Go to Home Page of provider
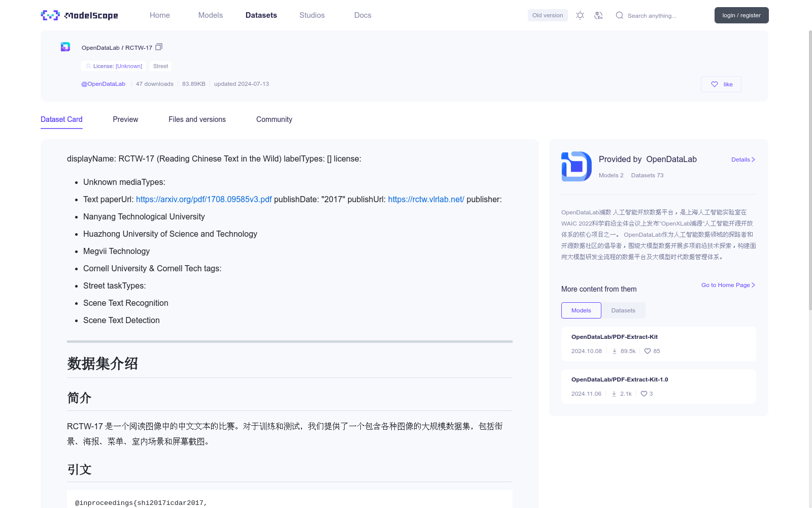This screenshot has width=812, height=508. [x=728, y=285]
